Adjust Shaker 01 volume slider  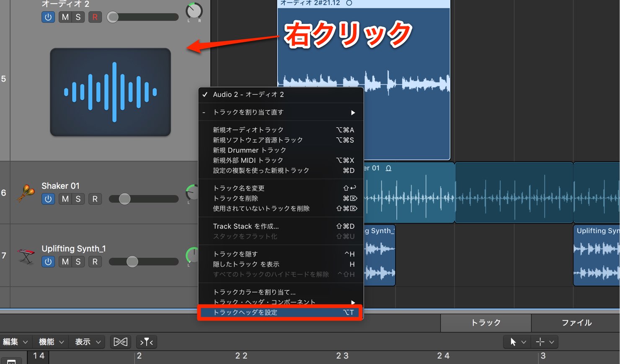point(144,199)
